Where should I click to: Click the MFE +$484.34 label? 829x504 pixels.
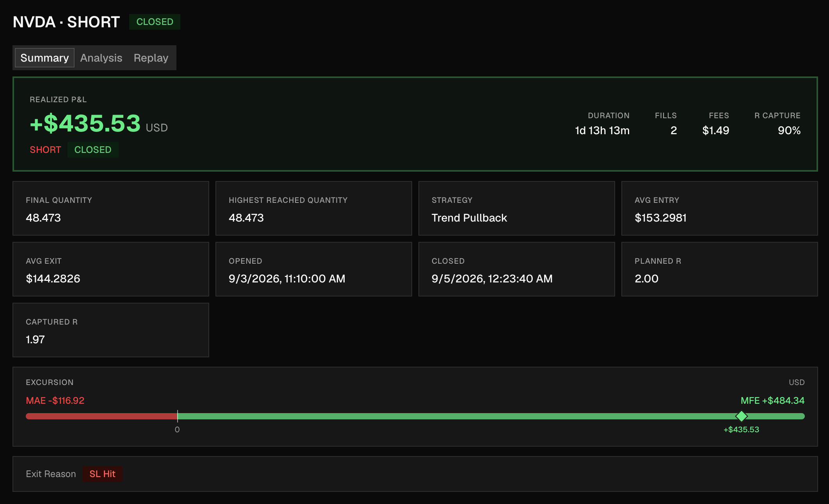[772, 401]
